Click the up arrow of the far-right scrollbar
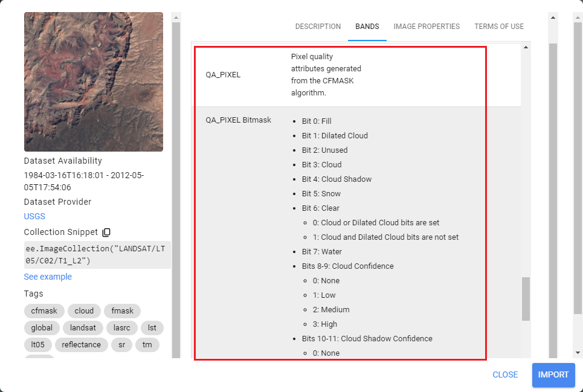Image resolution: width=583 pixels, height=392 pixels. coord(578,17)
